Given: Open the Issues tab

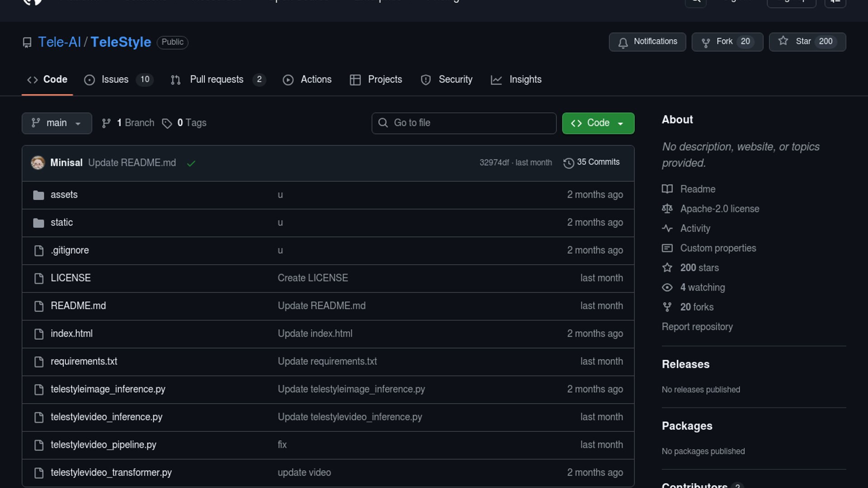Looking at the screenshot, I should click(115, 80).
